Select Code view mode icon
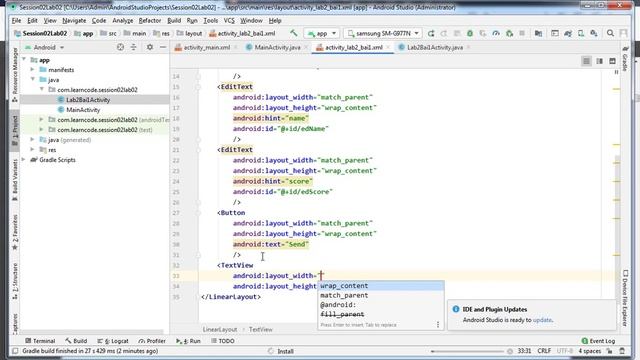 (587, 61)
